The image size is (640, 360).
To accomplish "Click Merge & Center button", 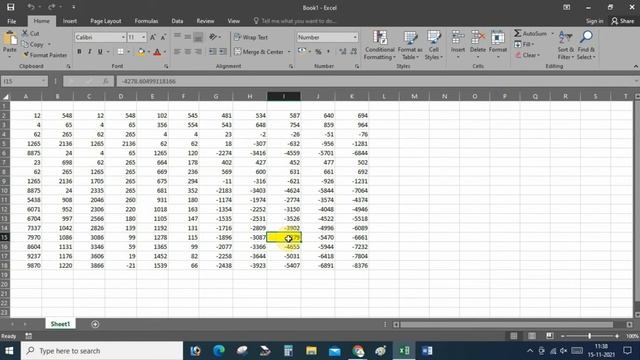I will click(259, 52).
